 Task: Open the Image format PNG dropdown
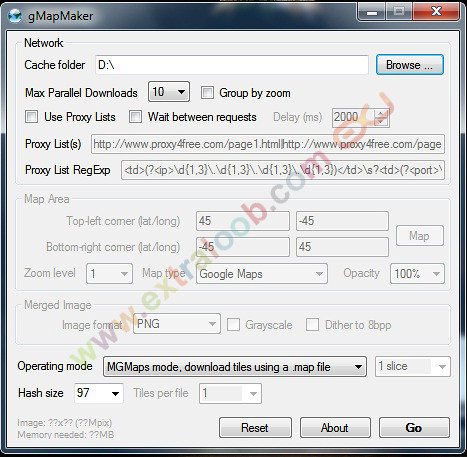point(177,324)
